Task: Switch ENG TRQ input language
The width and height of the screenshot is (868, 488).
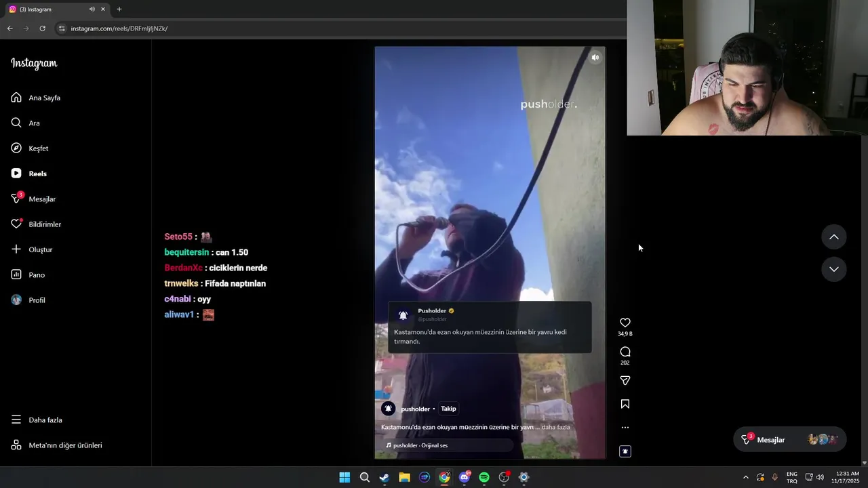Action: click(x=792, y=477)
